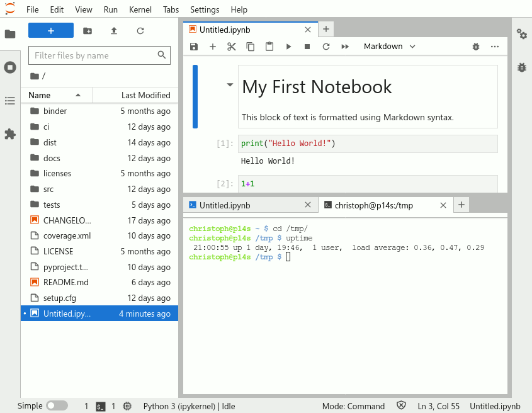Copy the selected cell
This screenshot has width=532, height=413.
(251, 47)
